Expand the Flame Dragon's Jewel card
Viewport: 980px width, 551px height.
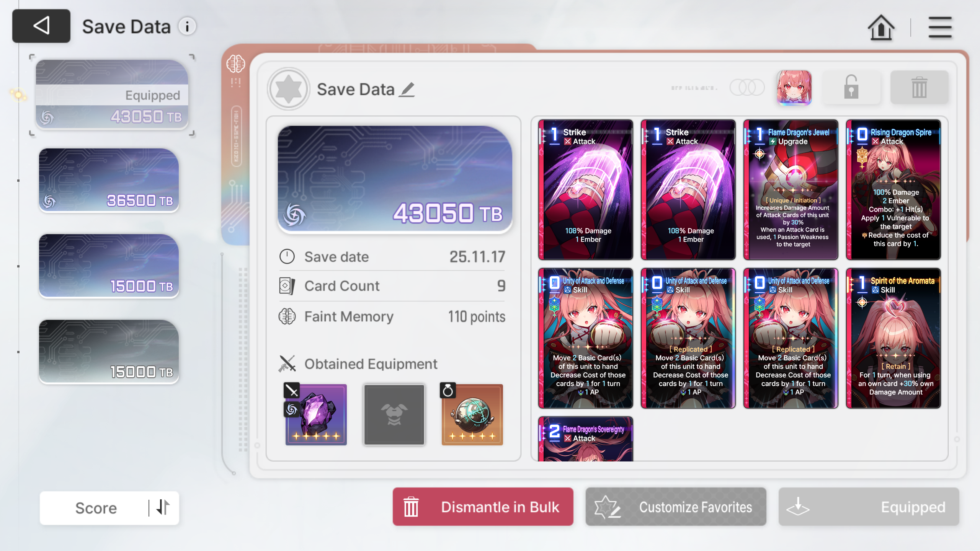[791, 190]
